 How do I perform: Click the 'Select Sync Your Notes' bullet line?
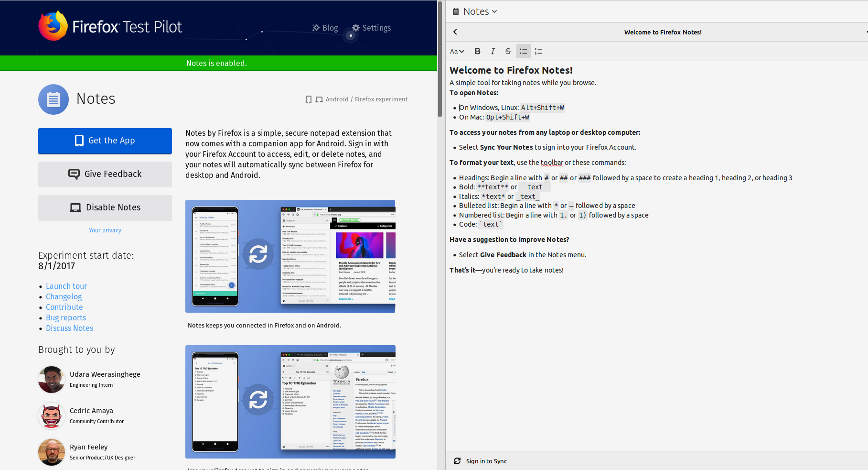[x=548, y=147]
